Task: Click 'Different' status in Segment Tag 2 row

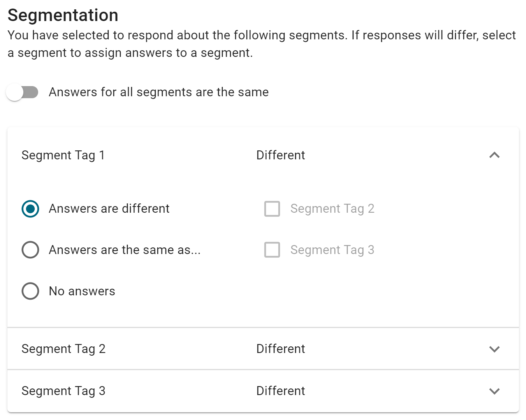Action: click(x=281, y=349)
